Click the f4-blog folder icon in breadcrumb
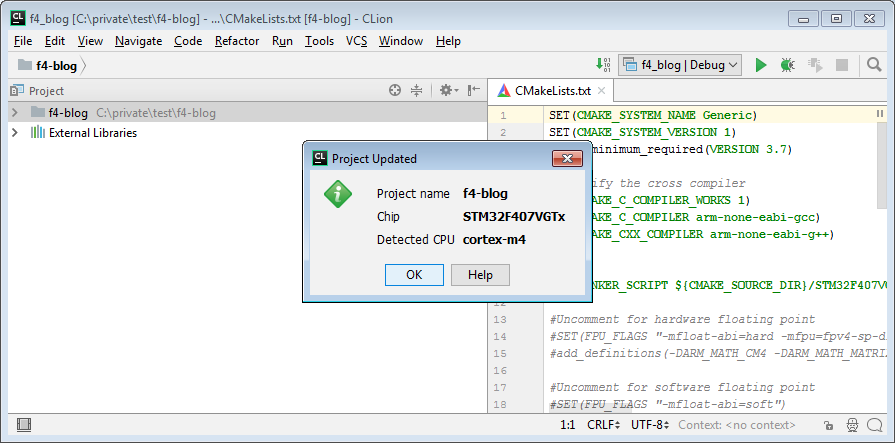This screenshot has width=895, height=443. point(25,65)
